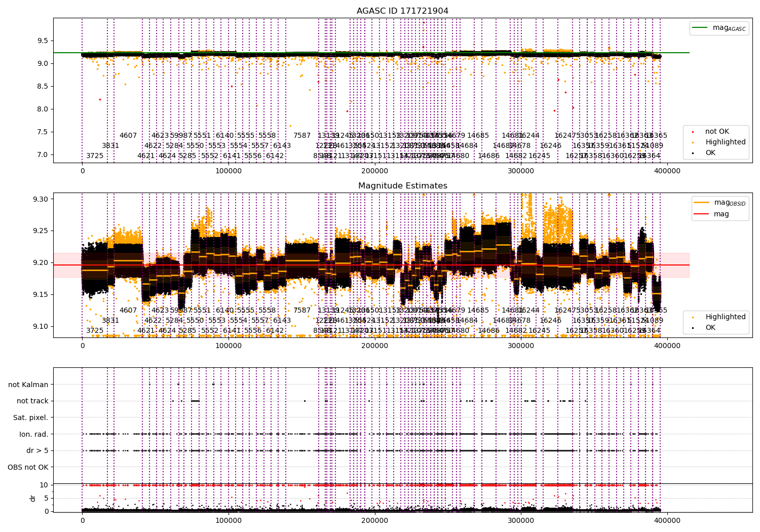Click the 'Sat. pixel.' axis label

point(31,418)
